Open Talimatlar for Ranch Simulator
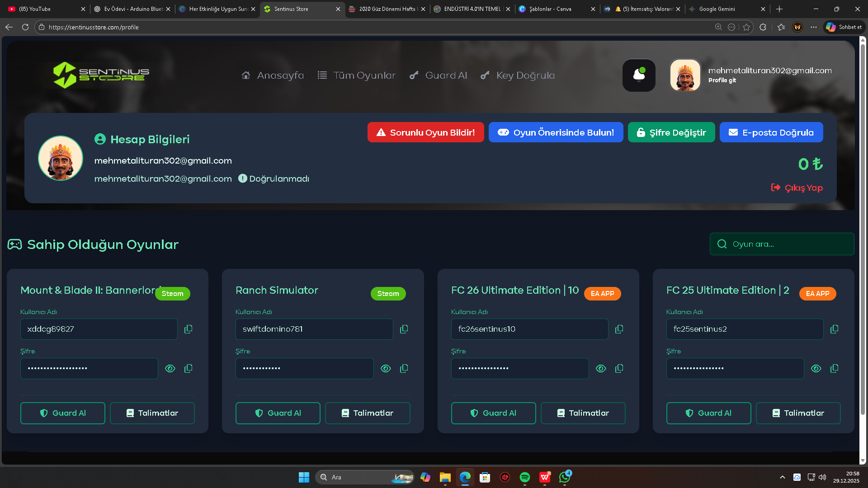Screen dimensions: 868x488 pyautogui.click(x=368, y=413)
